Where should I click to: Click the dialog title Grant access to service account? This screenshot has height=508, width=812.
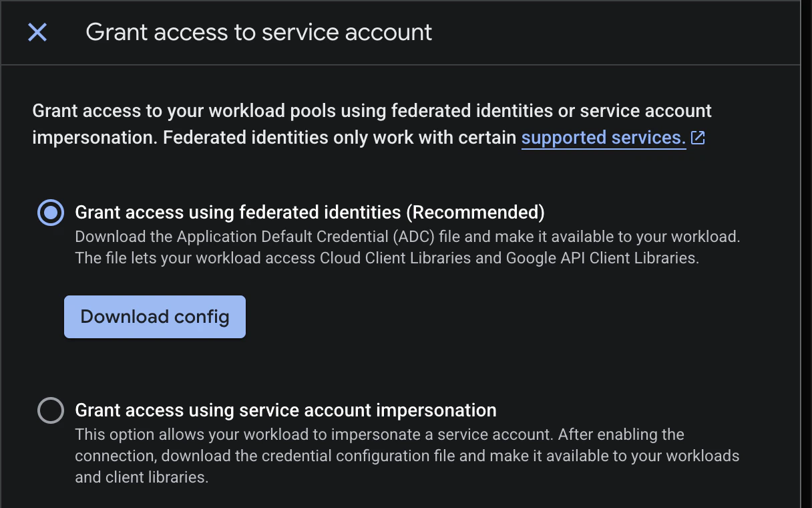[259, 31]
